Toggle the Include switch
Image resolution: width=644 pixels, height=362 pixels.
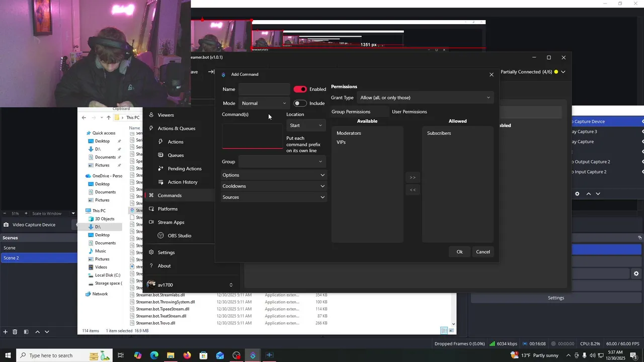point(300,103)
